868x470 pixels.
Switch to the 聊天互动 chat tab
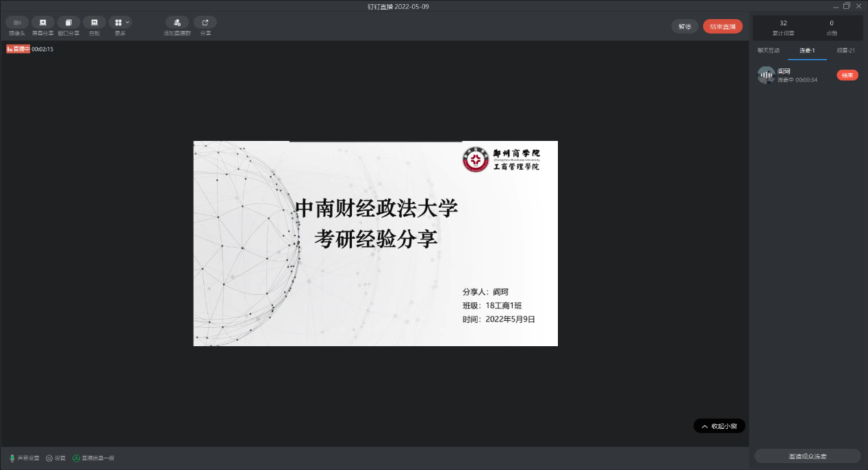pyautogui.click(x=768, y=51)
